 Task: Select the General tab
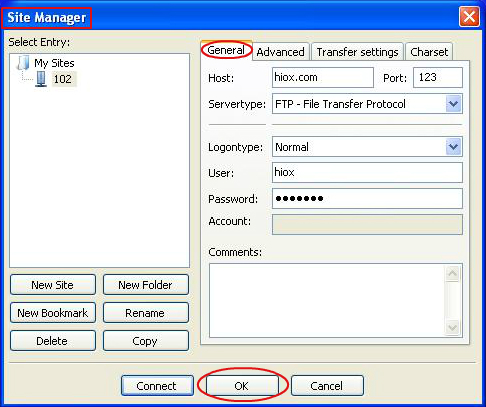pyautogui.click(x=226, y=50)
